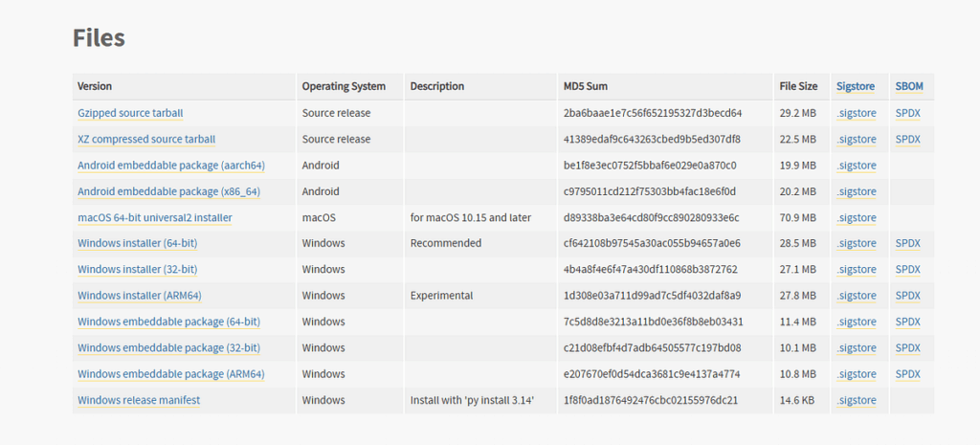Screen dimensions: 980x445
Task: Click Windows embeddable package (32-bit) link
Action: [x=168, y=347]
